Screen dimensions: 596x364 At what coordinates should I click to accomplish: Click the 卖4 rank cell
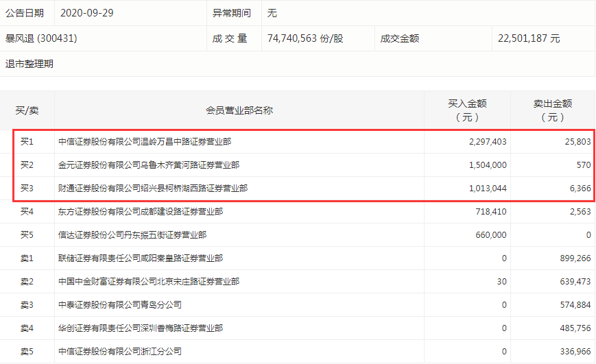click(x=27, y=328)
